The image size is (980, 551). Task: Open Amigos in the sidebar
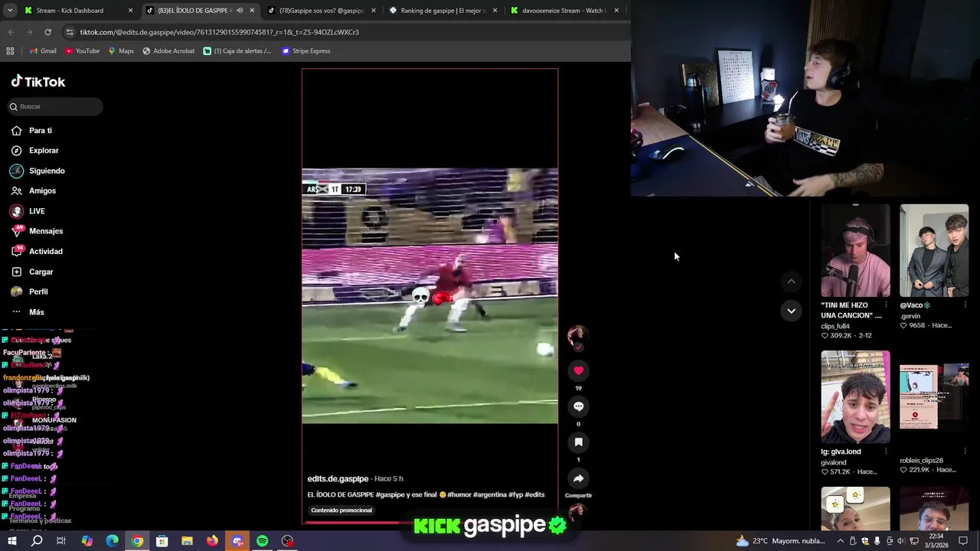tap(34, 191)
